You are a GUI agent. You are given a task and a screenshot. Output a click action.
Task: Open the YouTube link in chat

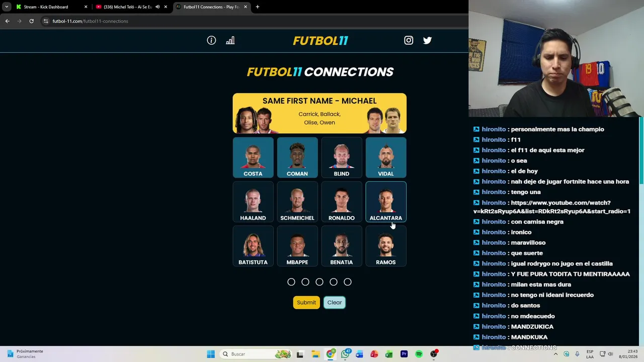tap(552, 207)
